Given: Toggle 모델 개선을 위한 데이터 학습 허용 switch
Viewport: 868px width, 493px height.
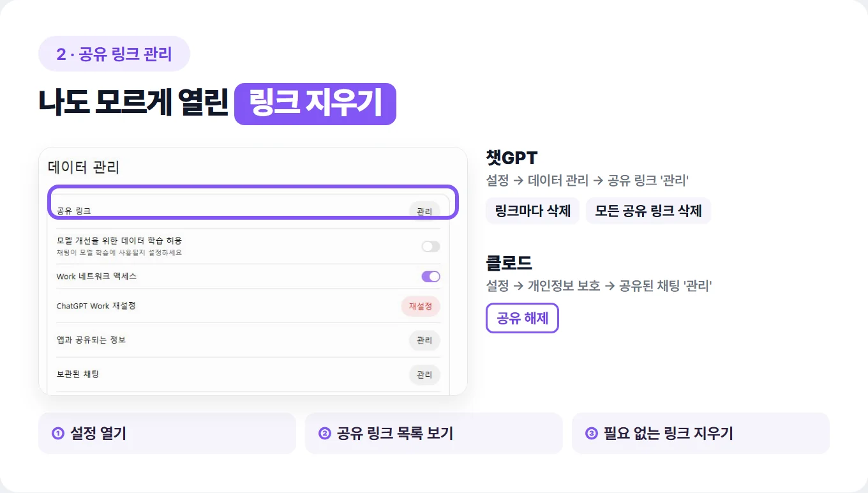Looking at the screenshot, I should coord(431,247).
